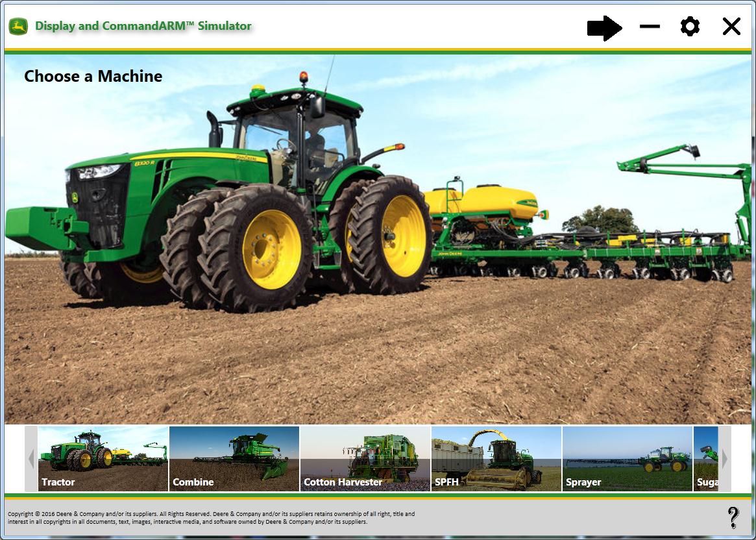Select the SPFH machine thumbnail
This screenshot has height=540, width=756.
[496, 458]
